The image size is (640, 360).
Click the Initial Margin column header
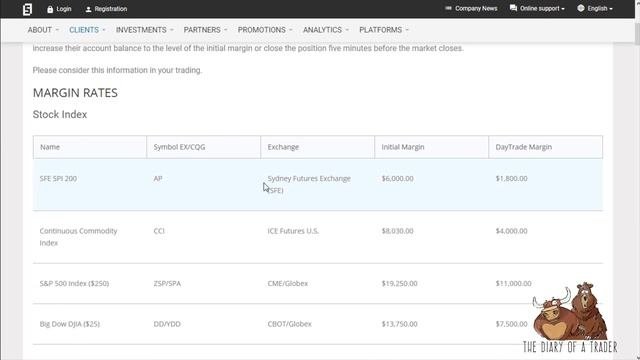(402, 147)
